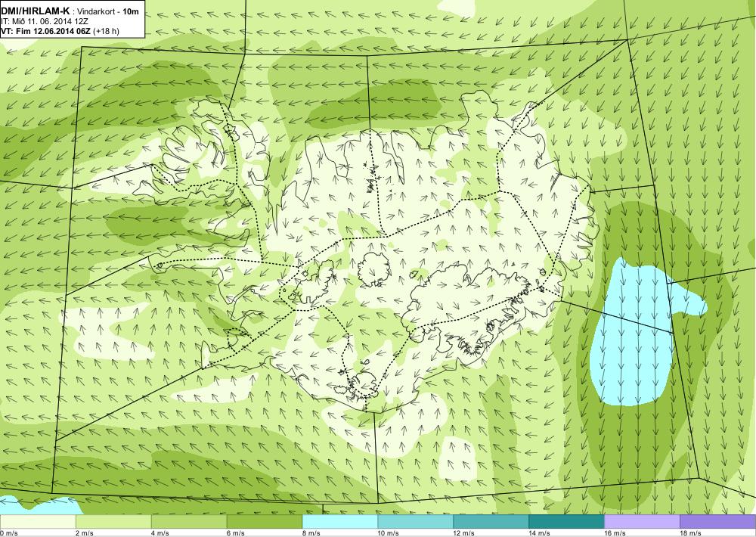Click the "DMI/HIRLAM-K" model title

36,11
